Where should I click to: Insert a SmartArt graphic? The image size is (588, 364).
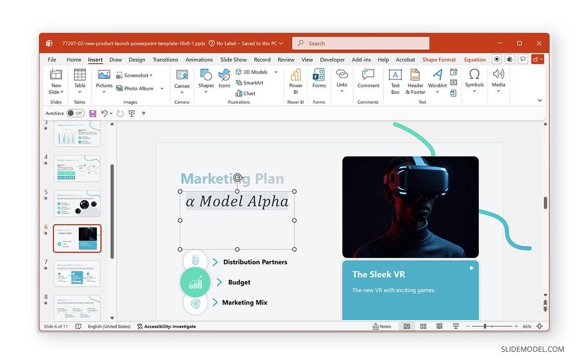[x=249, y=83]
